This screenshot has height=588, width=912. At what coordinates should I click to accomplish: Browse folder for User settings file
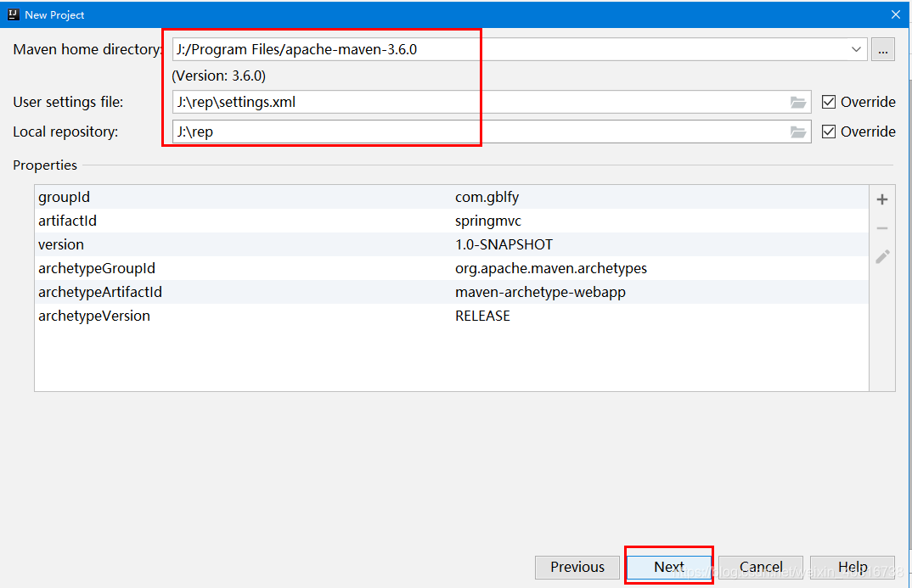pyautogui.click(x=798, y=103)
